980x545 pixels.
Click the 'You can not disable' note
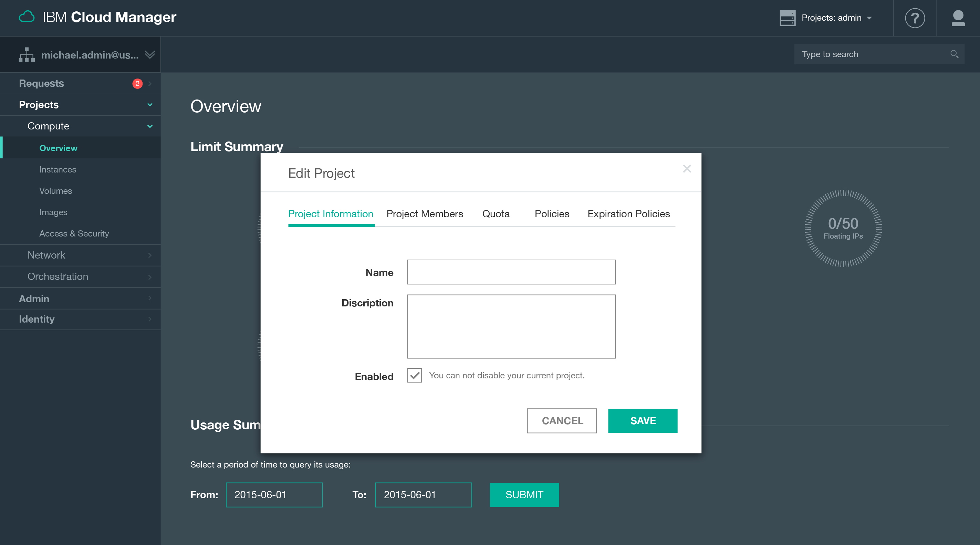pyautogui.click(x=507, y=375)
